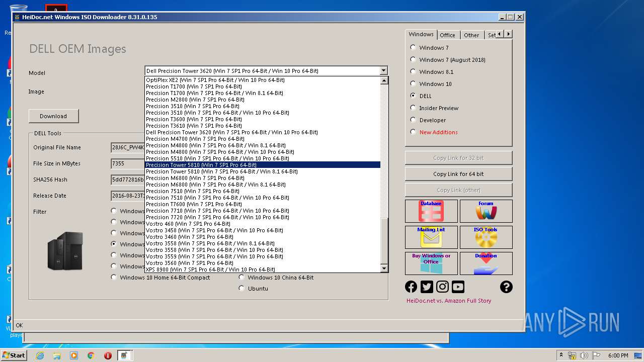Open Windows Explorer from the taskbar
644x362 pixels.
point(57,355)
